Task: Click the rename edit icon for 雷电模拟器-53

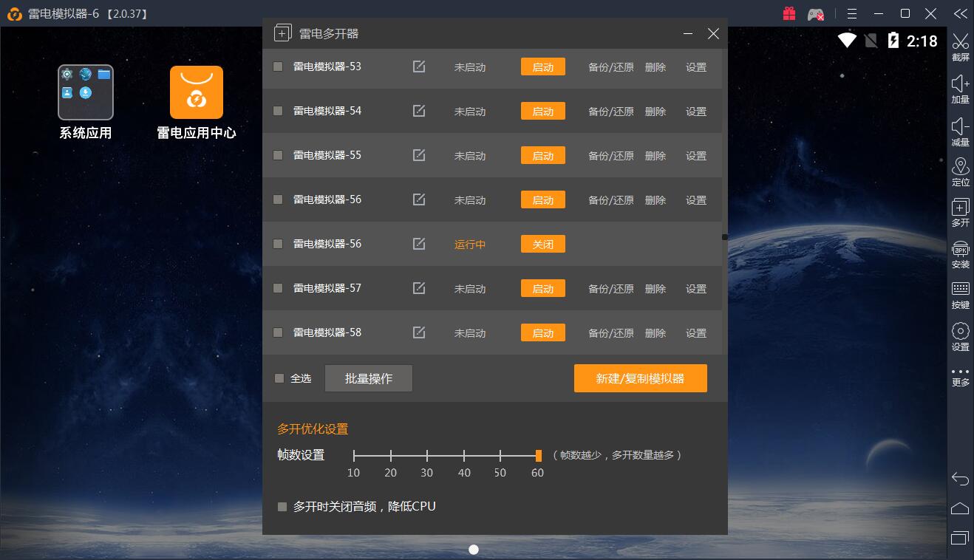Action: point(419,66)
